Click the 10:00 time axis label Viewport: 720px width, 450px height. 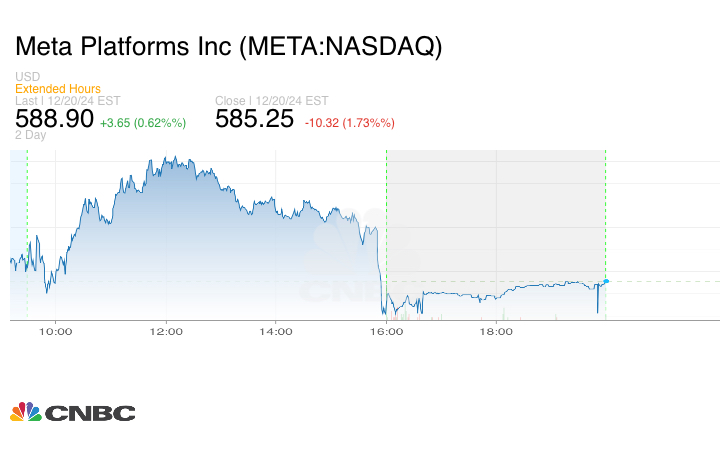click(x=55, y=331)
